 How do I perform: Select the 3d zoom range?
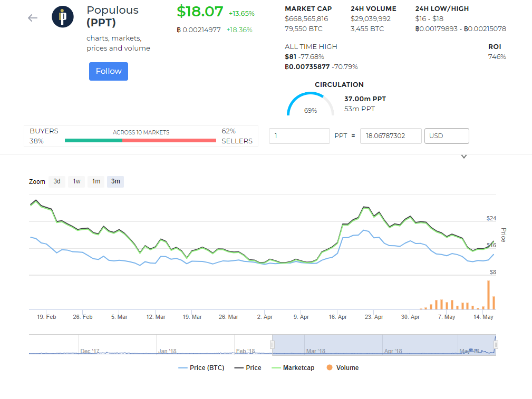tap(56, 181)
